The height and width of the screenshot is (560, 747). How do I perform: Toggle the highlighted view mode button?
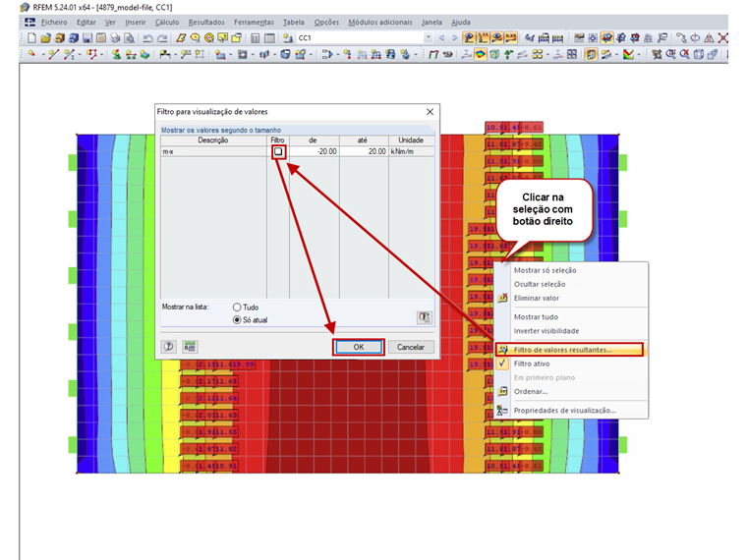(607, 38)
